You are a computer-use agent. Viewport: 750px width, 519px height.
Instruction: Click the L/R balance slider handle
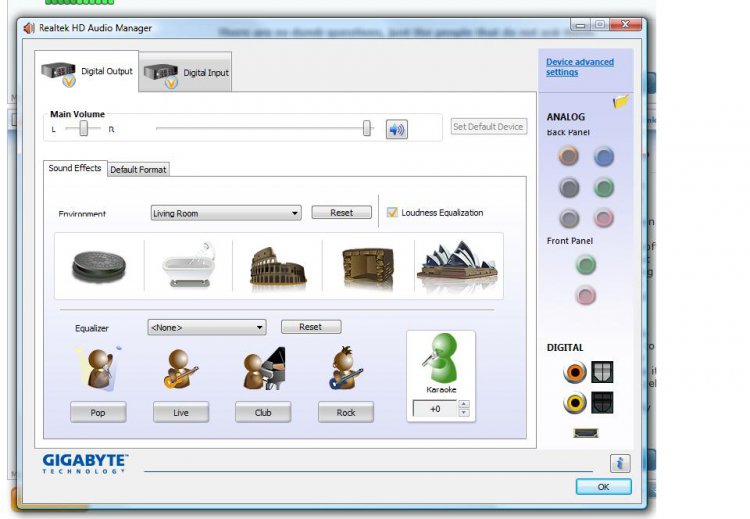point(84,128)
